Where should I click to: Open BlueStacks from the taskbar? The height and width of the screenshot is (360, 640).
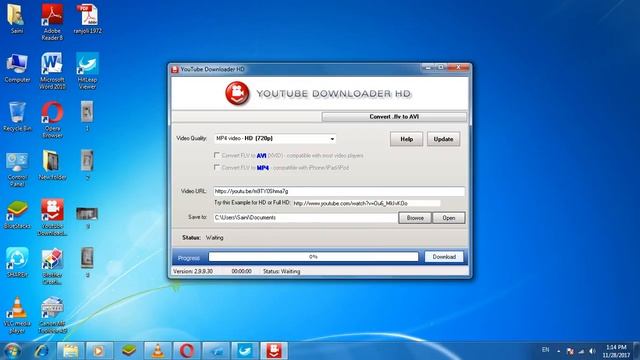pos(129,351)
